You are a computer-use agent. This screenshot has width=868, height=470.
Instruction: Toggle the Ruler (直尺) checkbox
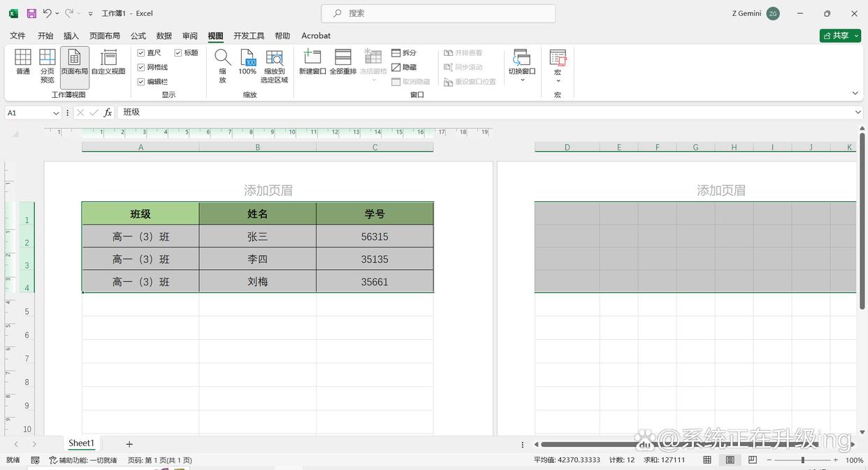click(141, 53)
